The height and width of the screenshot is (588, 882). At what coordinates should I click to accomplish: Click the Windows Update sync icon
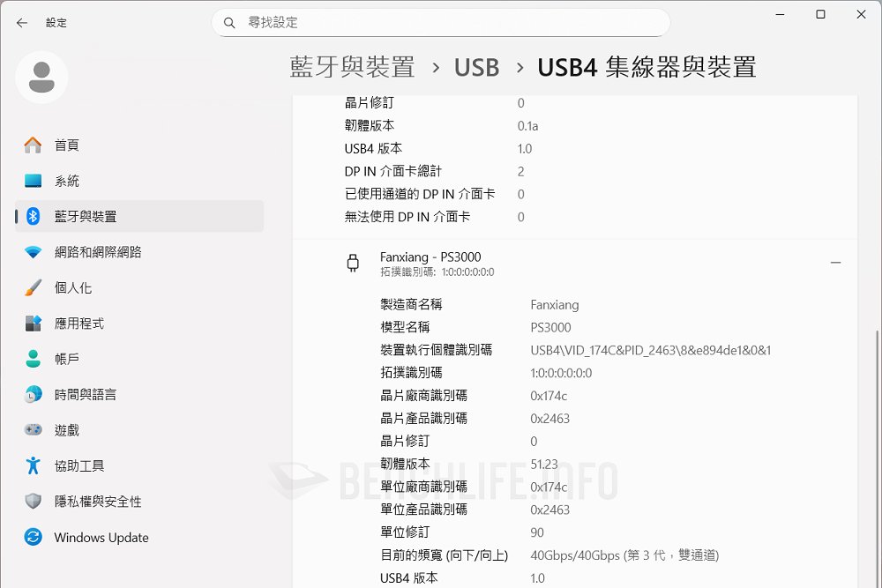coord(33,537)
